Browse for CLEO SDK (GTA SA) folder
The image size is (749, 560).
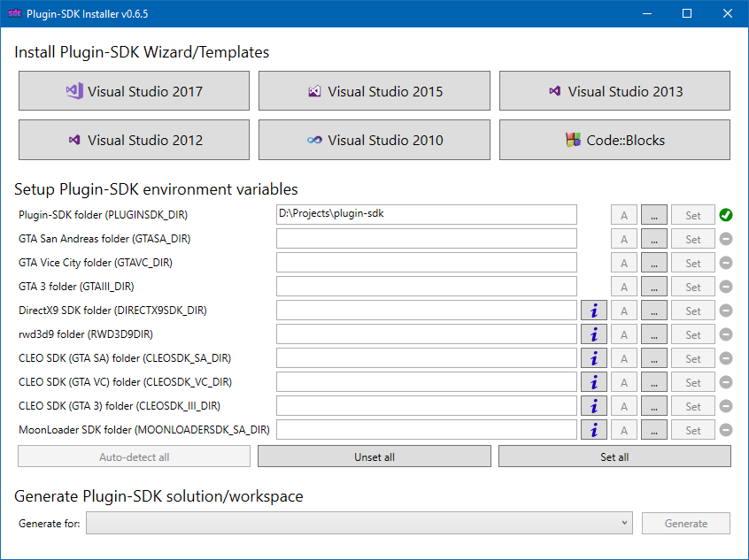(654, 358)
